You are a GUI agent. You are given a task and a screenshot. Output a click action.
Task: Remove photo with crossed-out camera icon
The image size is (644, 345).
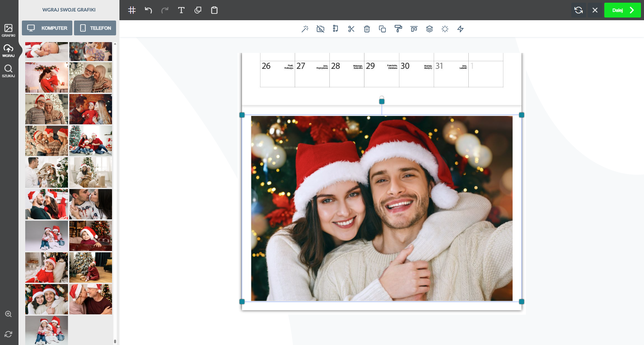(x=320, y=29)
